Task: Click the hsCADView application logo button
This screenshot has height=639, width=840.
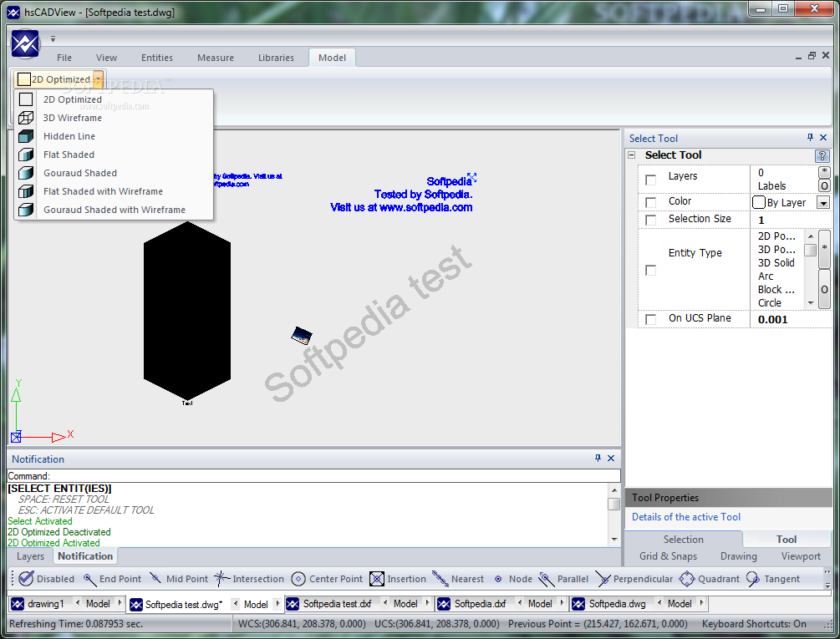Action: tap(25, 43)
